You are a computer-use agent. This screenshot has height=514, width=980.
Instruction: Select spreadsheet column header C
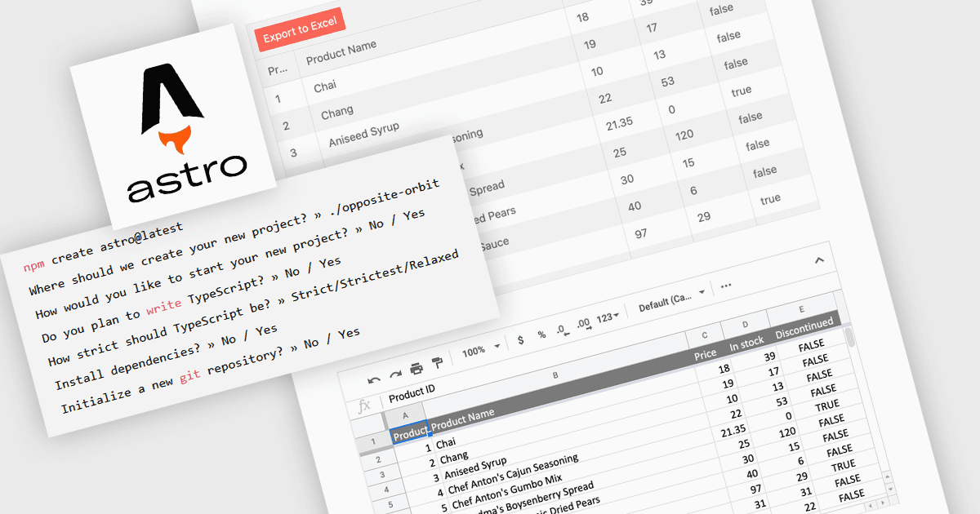(705, 335)
